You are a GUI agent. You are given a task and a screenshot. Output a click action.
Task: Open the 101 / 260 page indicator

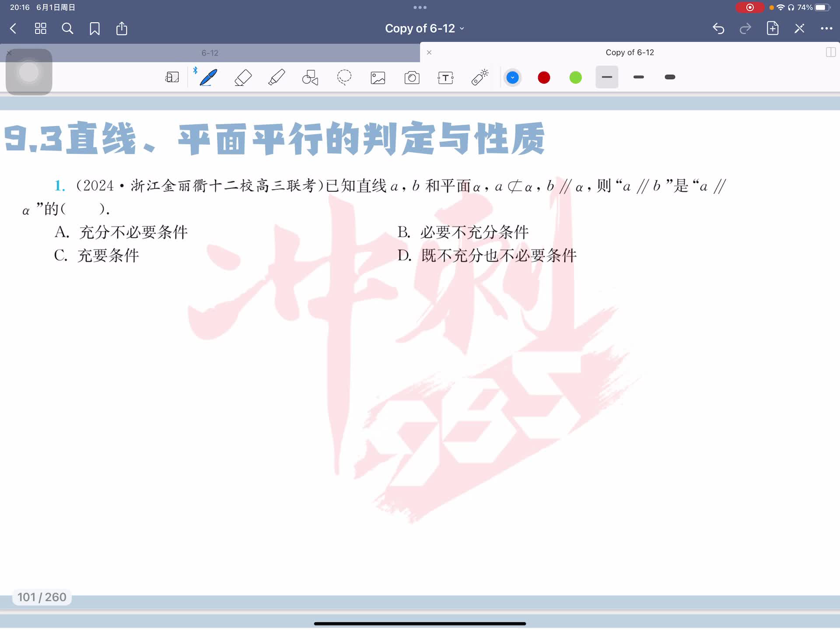pyautogui.click(x=42, y=597)
